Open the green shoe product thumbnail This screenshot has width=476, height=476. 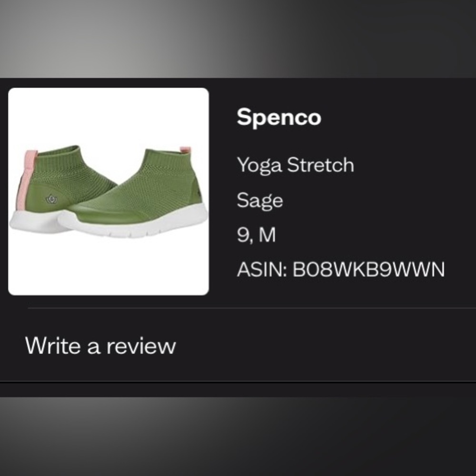click(x=109, y=191)
